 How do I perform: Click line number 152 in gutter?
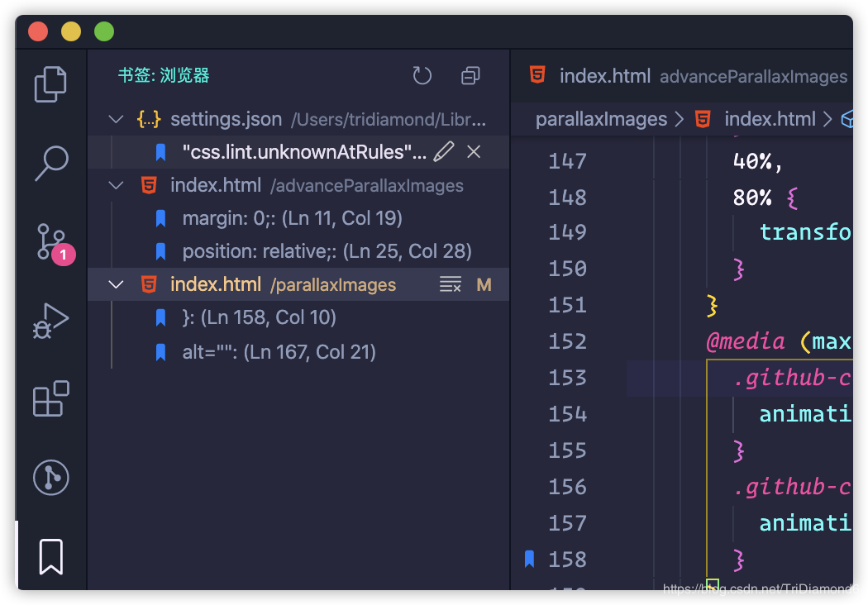567,341
